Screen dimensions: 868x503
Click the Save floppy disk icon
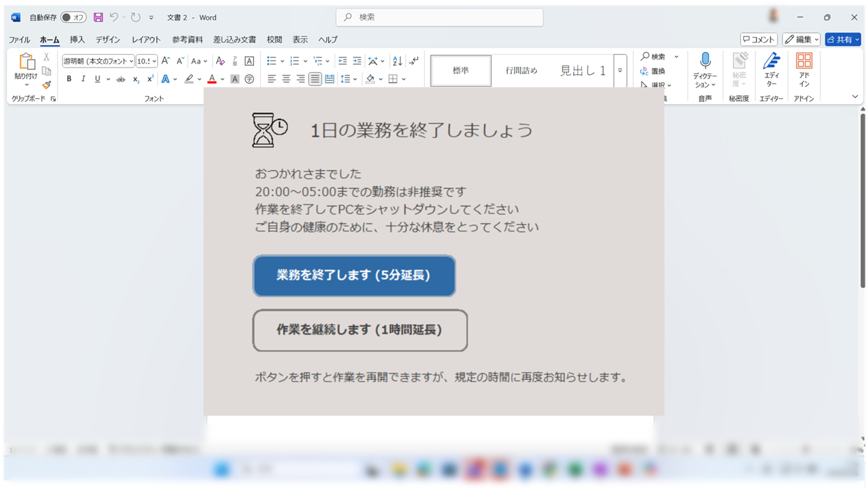tap(98, 17)
